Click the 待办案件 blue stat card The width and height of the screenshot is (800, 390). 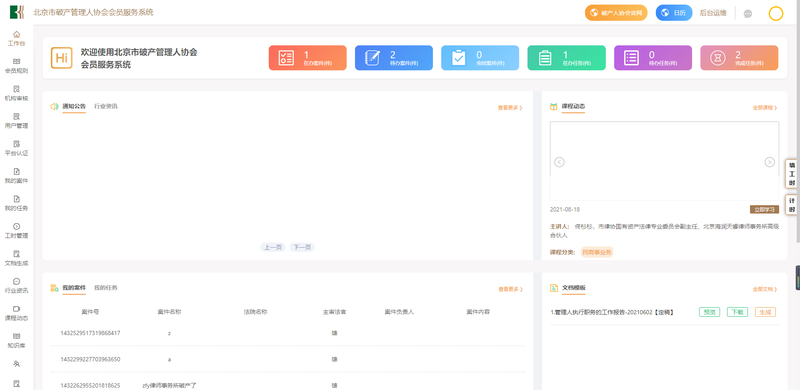394,58
